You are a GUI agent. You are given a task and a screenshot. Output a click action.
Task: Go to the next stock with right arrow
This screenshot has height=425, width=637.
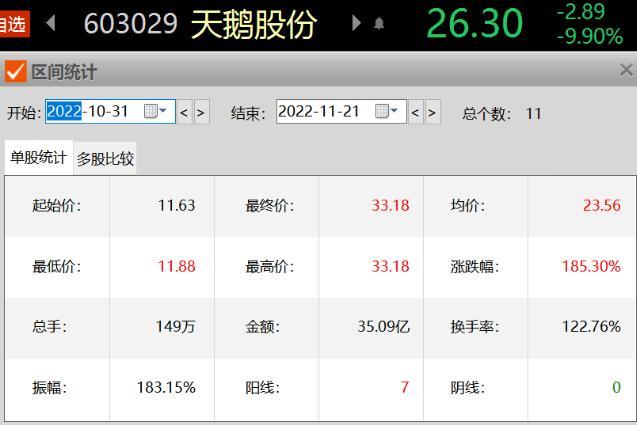pos(356,23)
